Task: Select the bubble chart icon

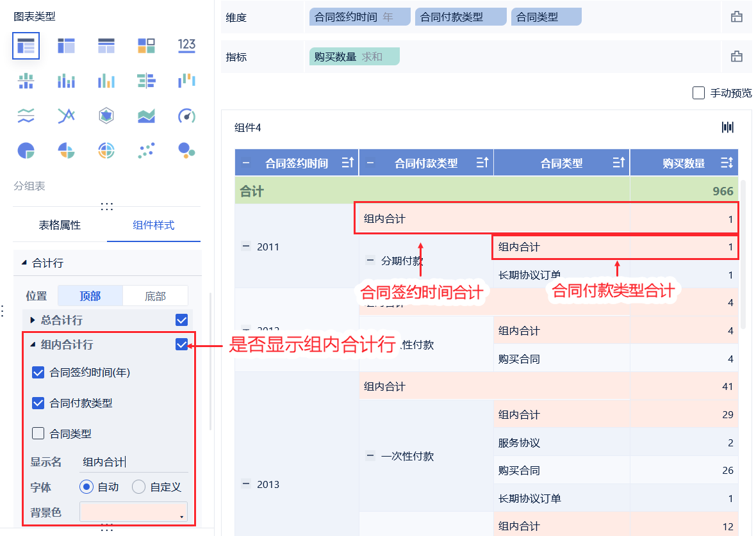Action: [186, 151]
